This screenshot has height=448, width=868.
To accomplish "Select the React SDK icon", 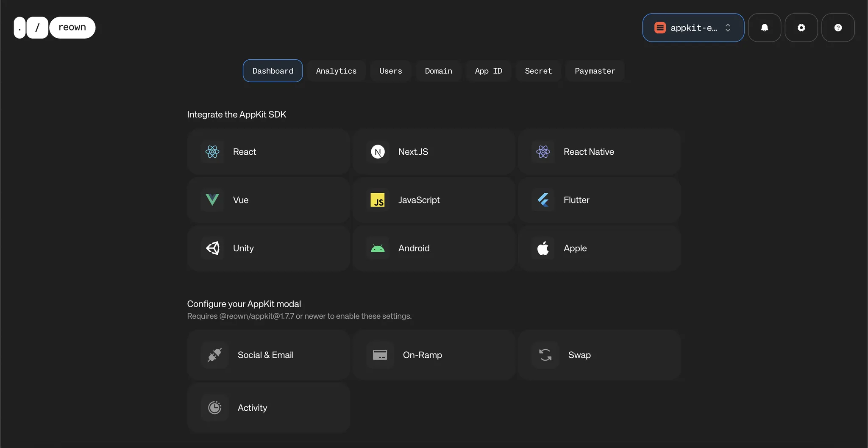I will [x=212, y=151].
